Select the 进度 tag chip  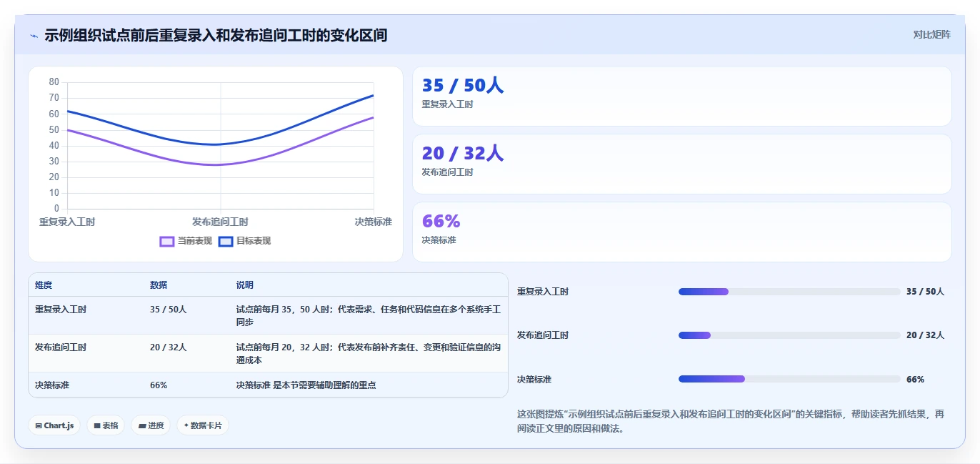coord(151,425)
